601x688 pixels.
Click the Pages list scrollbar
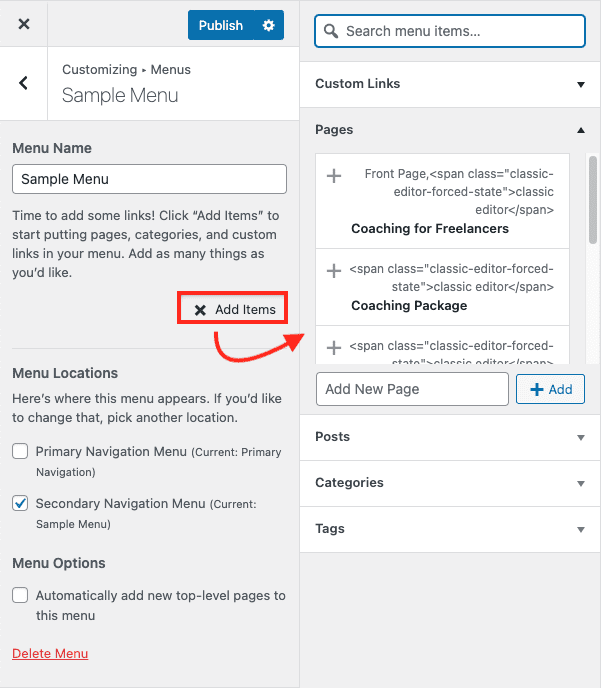click(592, 200)
